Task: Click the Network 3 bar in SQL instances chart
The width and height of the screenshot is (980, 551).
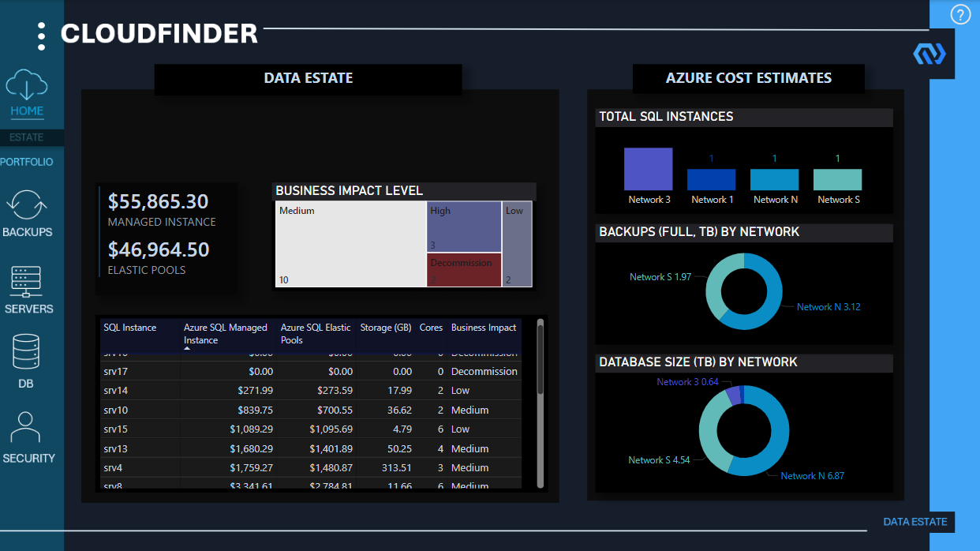Action: coord(649,169)
